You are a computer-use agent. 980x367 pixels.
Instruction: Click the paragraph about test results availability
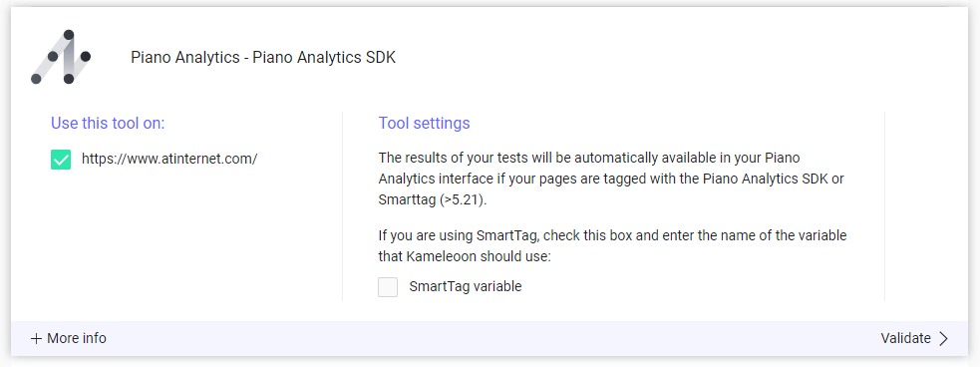pos(611,179)
